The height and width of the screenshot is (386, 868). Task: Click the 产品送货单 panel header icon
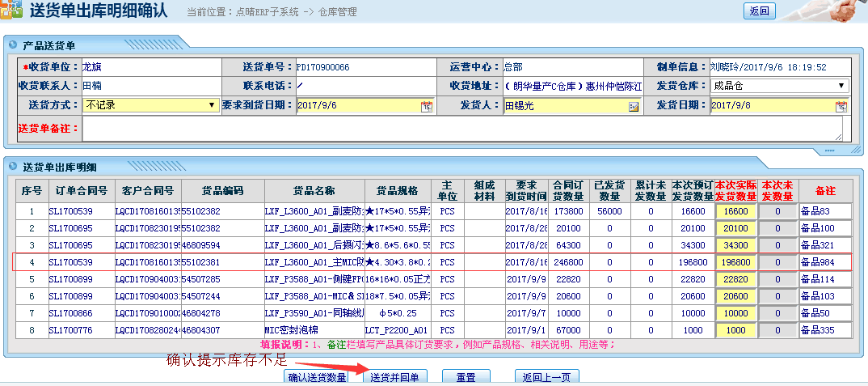pyautogui.click(x=12, y=45)
